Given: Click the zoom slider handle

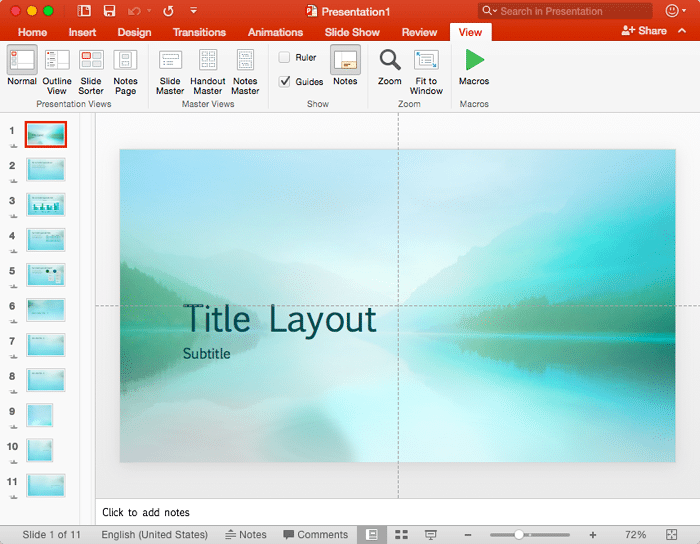Looking at the screenshot, I should [x=519, y=534].
